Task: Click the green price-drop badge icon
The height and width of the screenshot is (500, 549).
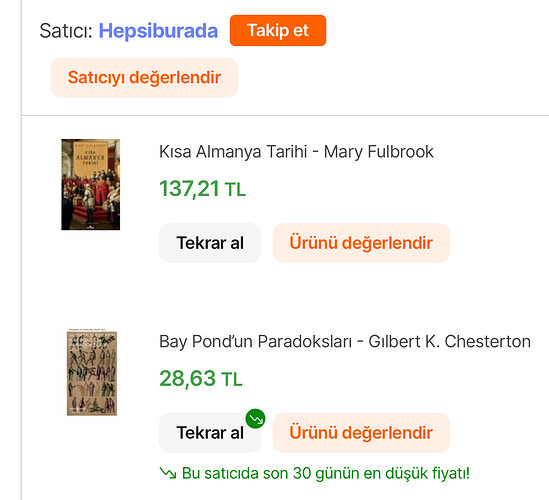Action: point(255,418)
